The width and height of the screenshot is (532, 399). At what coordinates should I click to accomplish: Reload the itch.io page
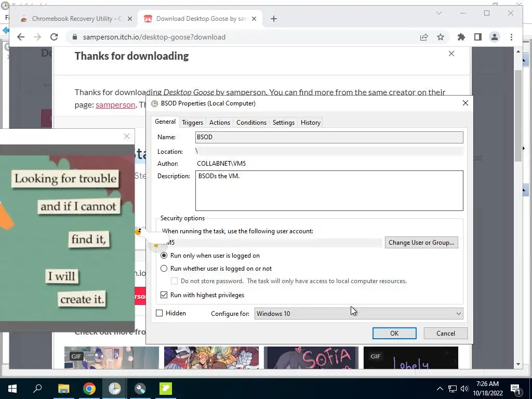point(54,37)
